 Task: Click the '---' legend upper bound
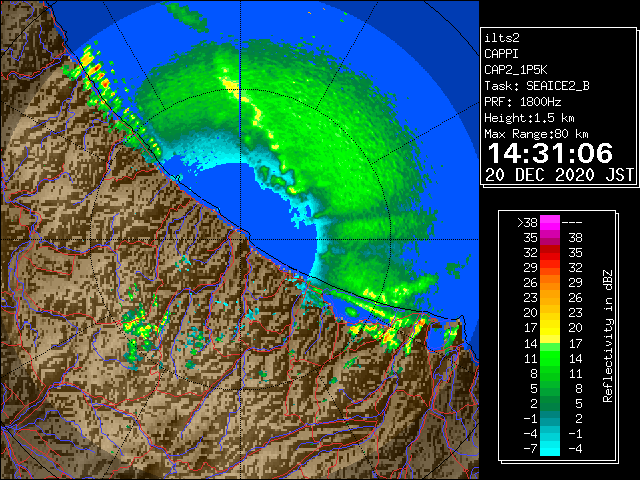(x=572, y=223)
